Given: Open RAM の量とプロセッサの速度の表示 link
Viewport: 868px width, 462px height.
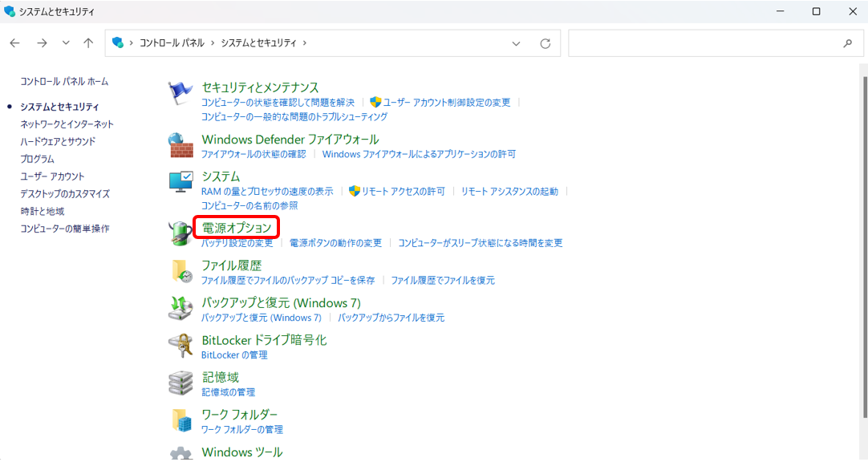Looking at the screenshot, I should coord(267,192).
